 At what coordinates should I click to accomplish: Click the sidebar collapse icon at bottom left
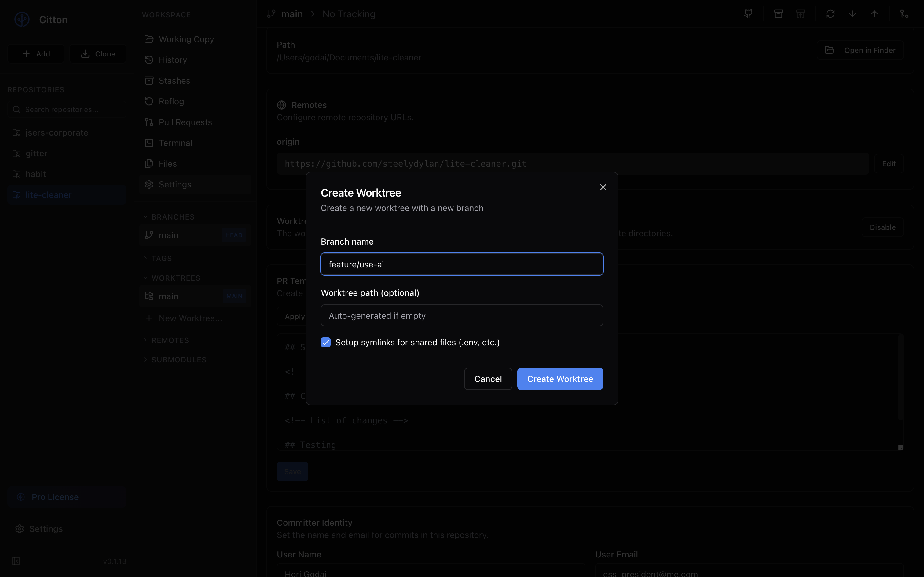pyautogui.click(x=16, y=561)
